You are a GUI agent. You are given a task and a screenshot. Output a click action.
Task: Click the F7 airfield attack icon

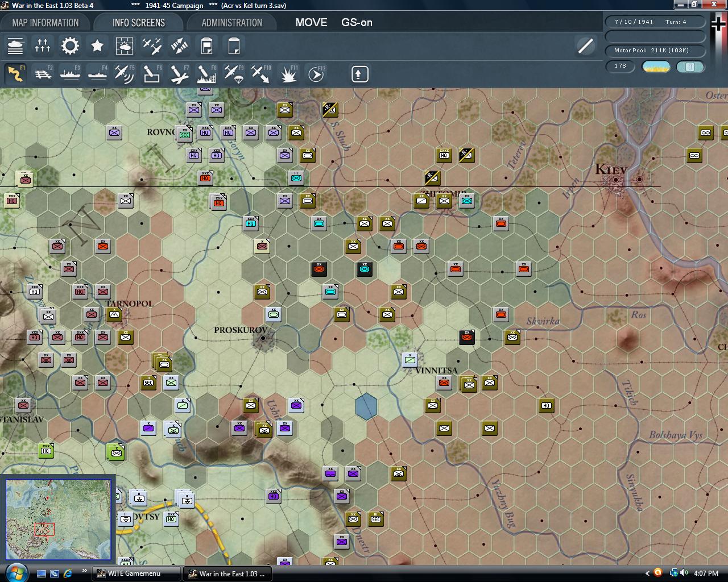[x=178, y=74]
